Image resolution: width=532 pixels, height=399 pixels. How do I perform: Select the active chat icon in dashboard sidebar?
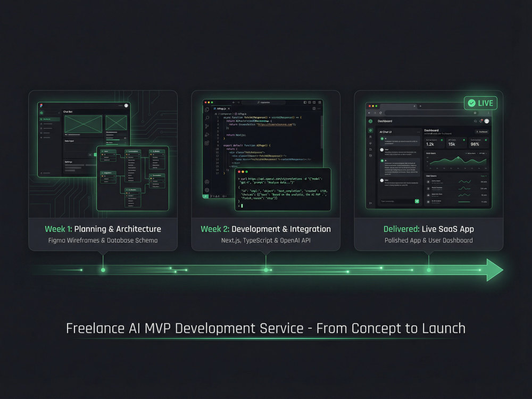[x=370, y=130]
